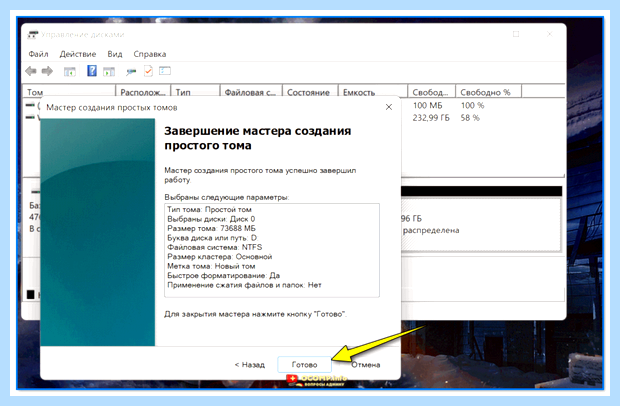Screen dimensions: 620x406
Task: Toggle the action pane icon with green arrow
Action: [x=109, y=72]
